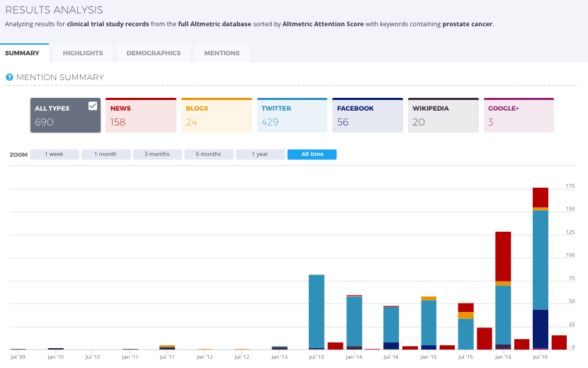The image size is (588, 368).
Task: Select the News mention type card
Action: click(x=141, y=116)
